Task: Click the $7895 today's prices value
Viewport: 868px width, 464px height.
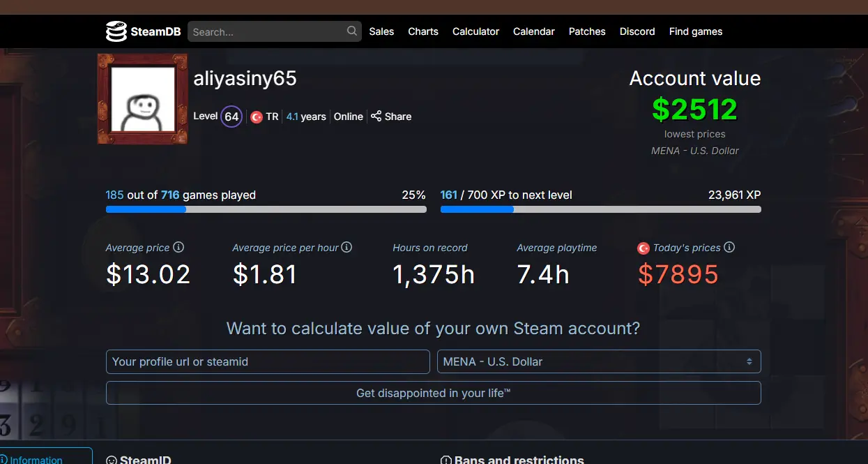Action: pos(678,274)
